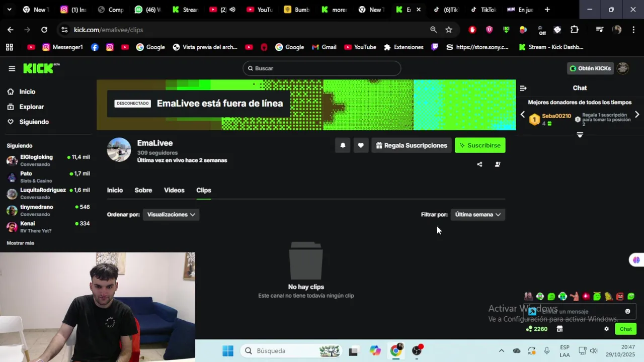
Task: Close the current Kick browser tab
Action: (x=418, y=10)
